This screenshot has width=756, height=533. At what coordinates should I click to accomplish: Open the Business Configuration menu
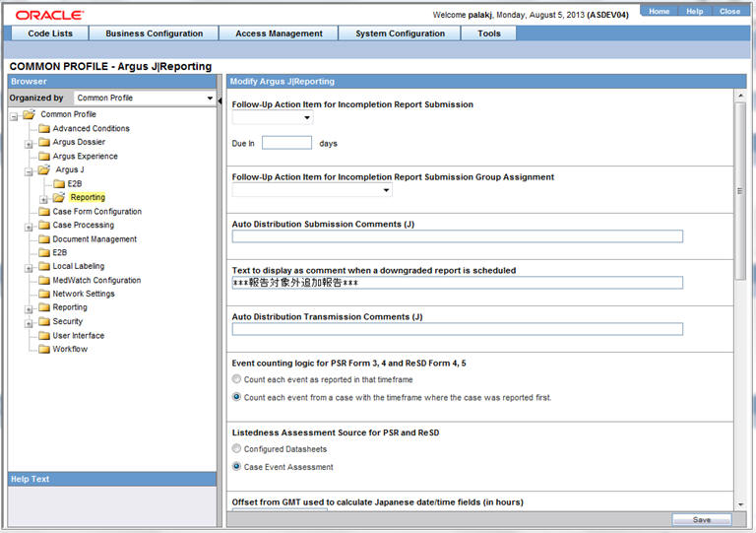(x=155, y=33)
